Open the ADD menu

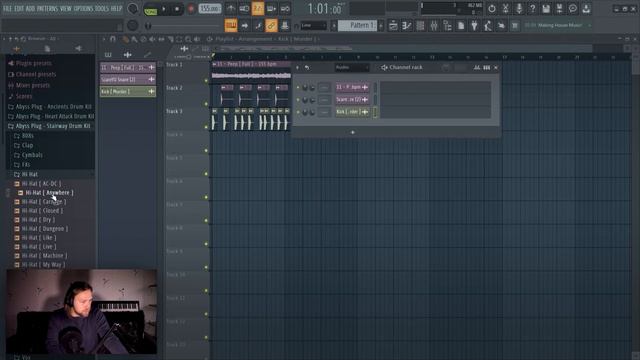click(30, 8)
